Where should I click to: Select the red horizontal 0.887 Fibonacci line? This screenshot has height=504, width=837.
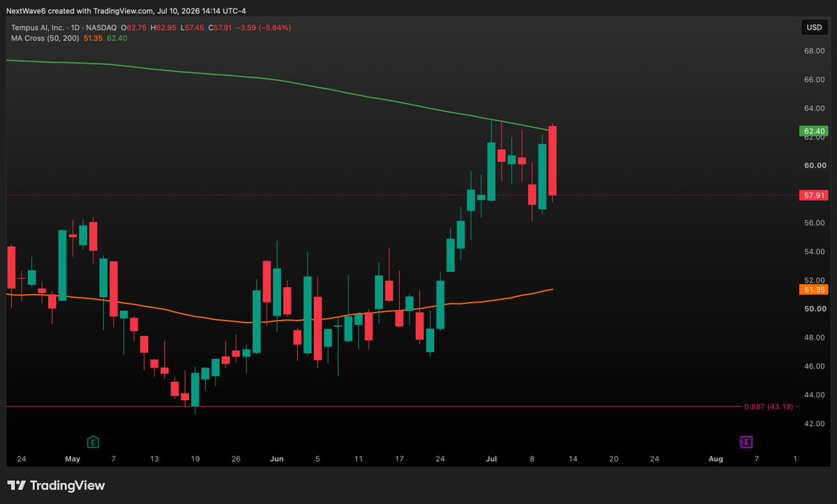click(373, 406)
